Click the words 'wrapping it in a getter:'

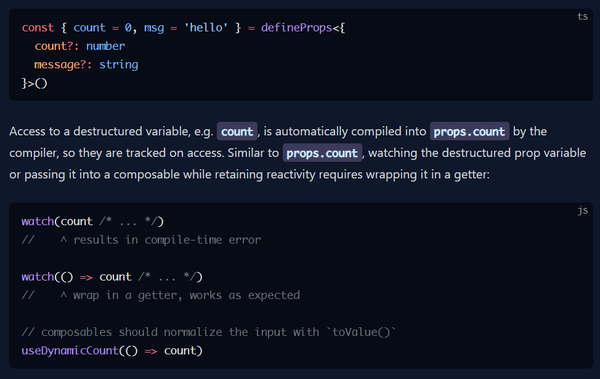pos(427,175)
